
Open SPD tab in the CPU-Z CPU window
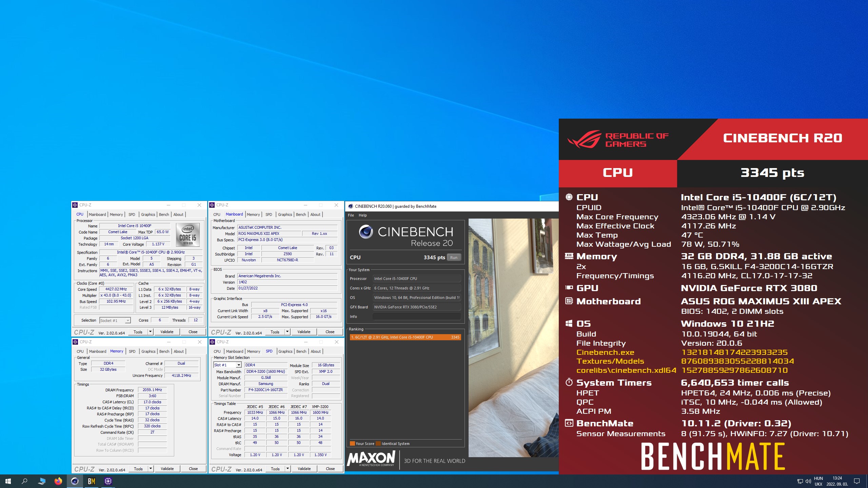(132, 215)
